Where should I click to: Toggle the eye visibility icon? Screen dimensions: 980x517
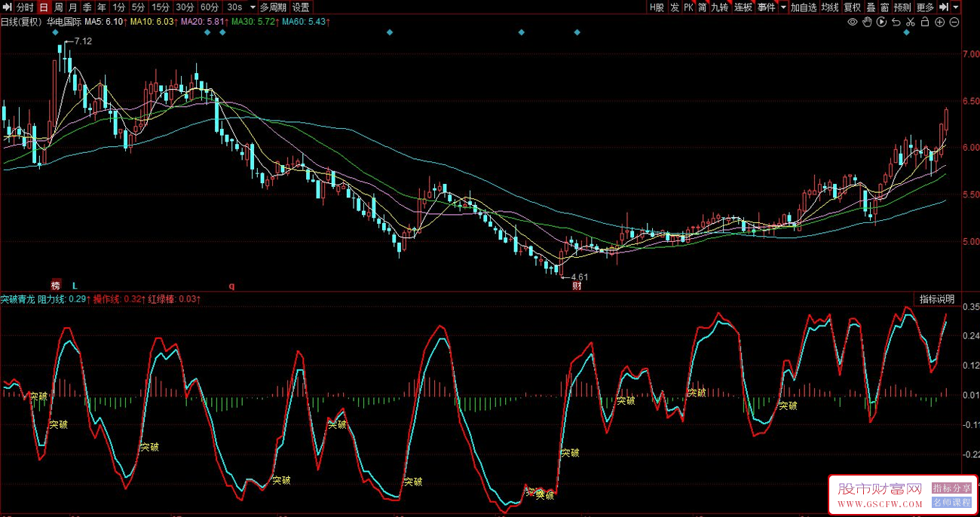pyautogui.click(x=853, y=22)
